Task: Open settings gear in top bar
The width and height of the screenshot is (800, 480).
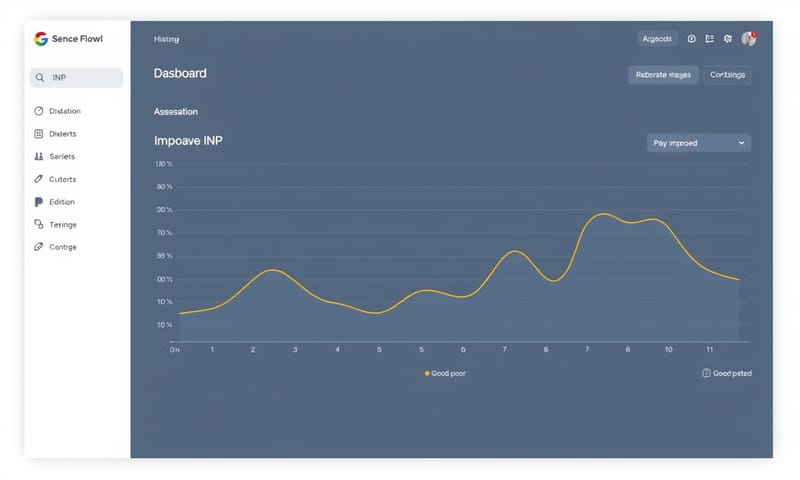Action: pyautogui.click(x=728, y=39)
